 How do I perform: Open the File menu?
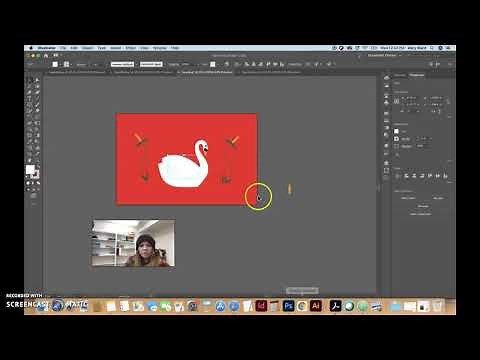[63, 48]
